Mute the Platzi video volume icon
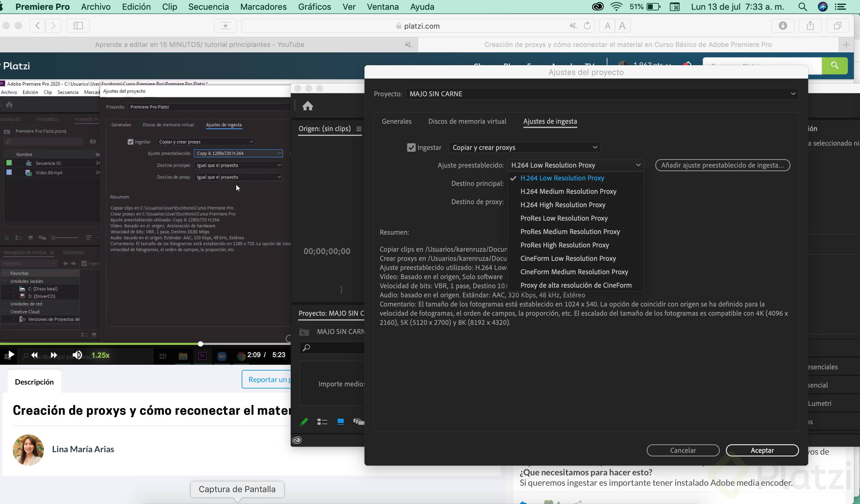860x504 pixels. point(77,355)
